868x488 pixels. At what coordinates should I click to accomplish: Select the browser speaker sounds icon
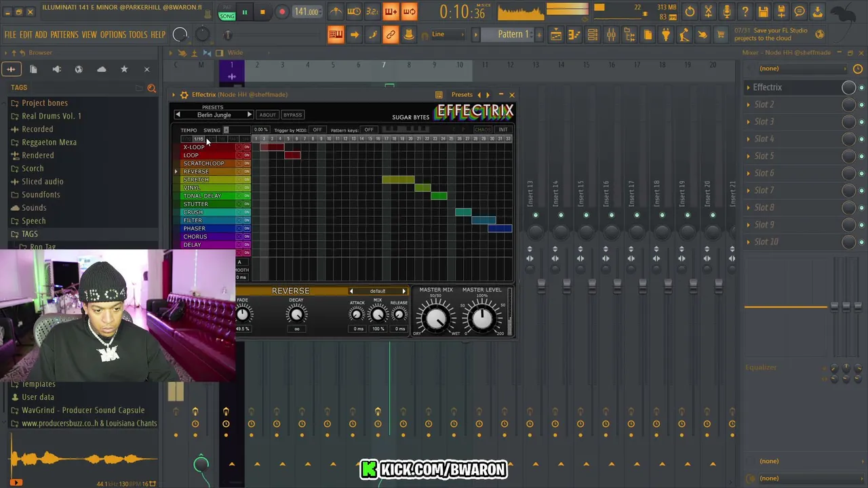[x=56, y=69]
